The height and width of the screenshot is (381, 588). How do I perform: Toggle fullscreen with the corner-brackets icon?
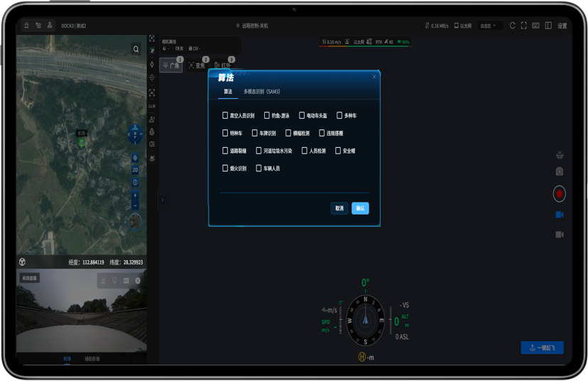(524, 26)
